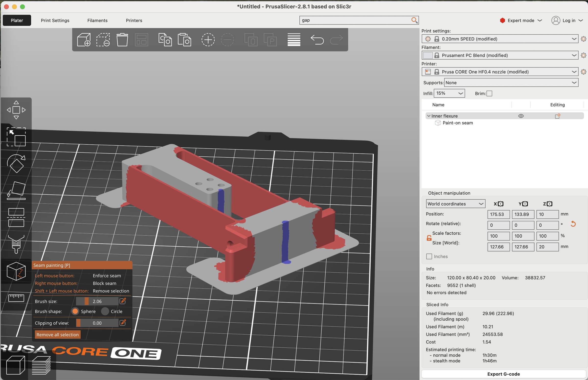This screenshot has height=380, width=588.
Task: Switch to the Printers tab
Action: pyautogui.click(x=134, y=21)
